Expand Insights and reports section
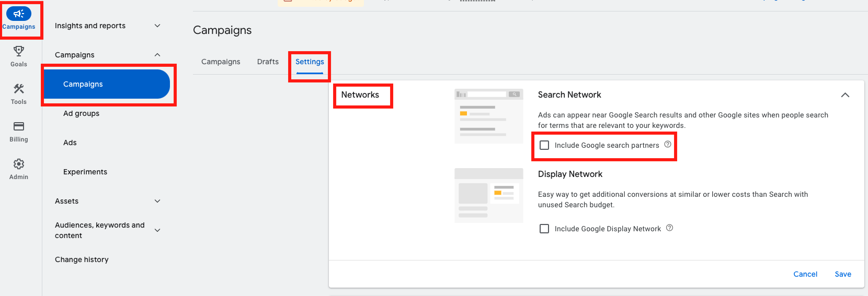 point(157,26)
